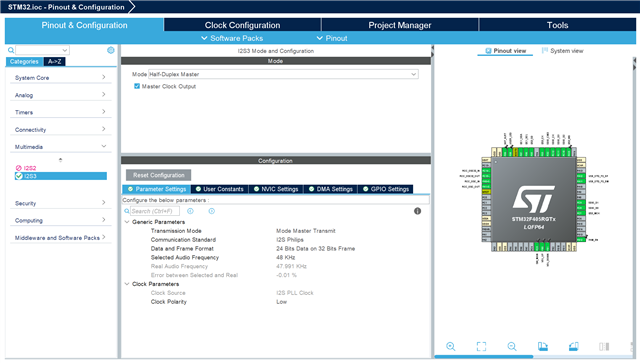Click the fit-to-screen frame icon

pyautogui.click(x=481, y=346)
